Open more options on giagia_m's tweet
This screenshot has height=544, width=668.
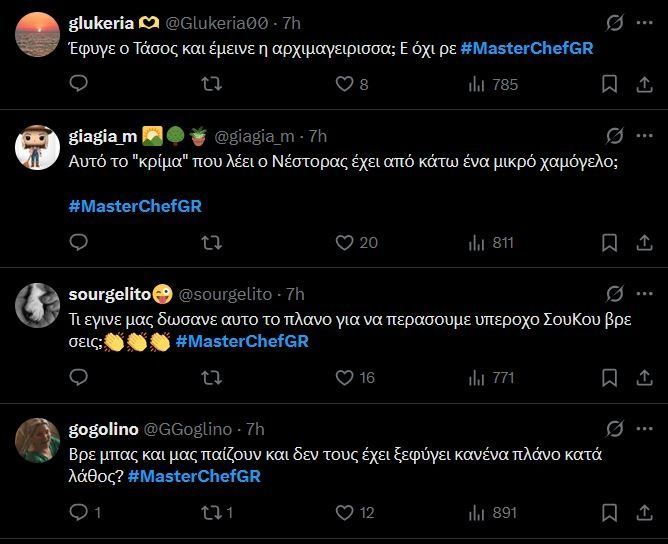coord(648,136)
